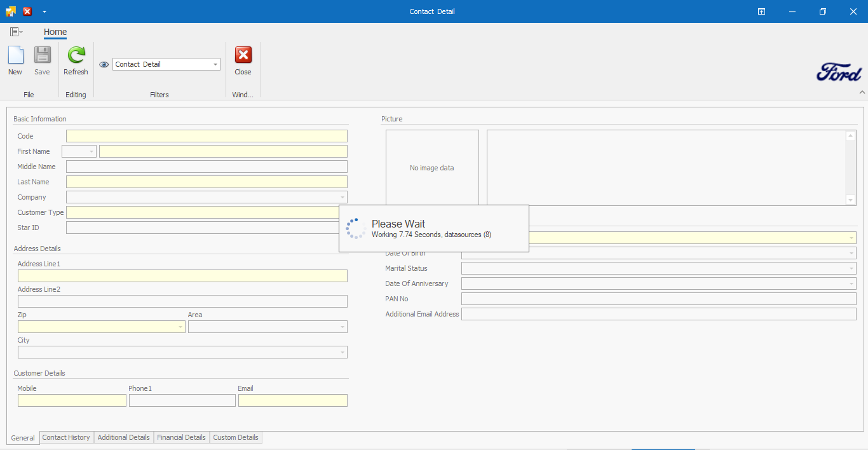
Task: Click the Save disk icon
Action: coord(42,56)
